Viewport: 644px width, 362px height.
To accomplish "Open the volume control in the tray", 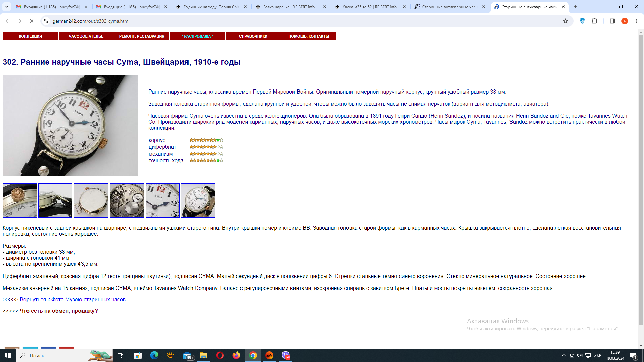I will click(580, 355).
